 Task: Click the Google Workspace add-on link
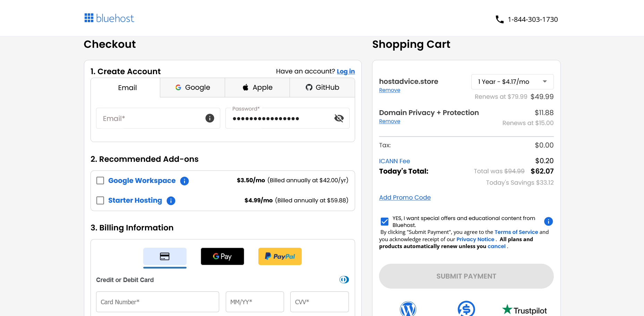click(142, 181)
